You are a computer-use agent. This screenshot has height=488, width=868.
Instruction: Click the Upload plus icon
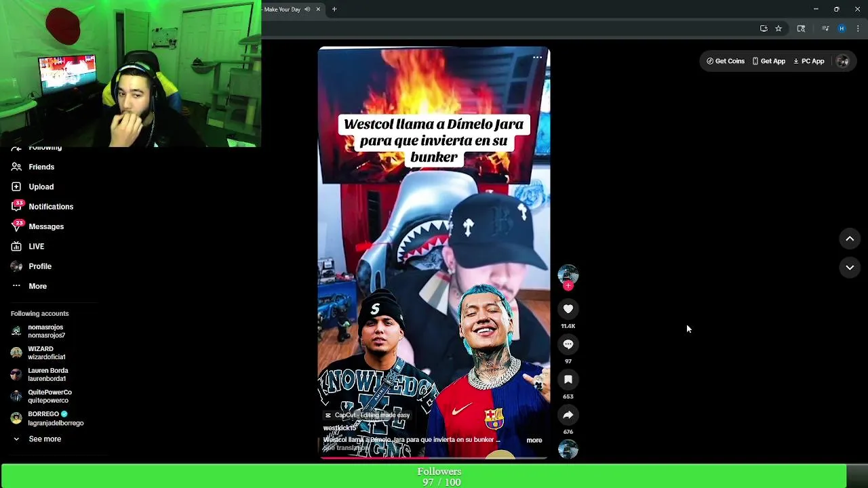tap(16, 186)
